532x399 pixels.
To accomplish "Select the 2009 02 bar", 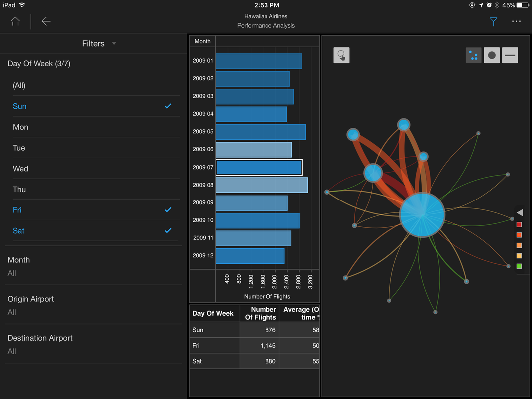I will pyautogui.click(x=253, y=79).
